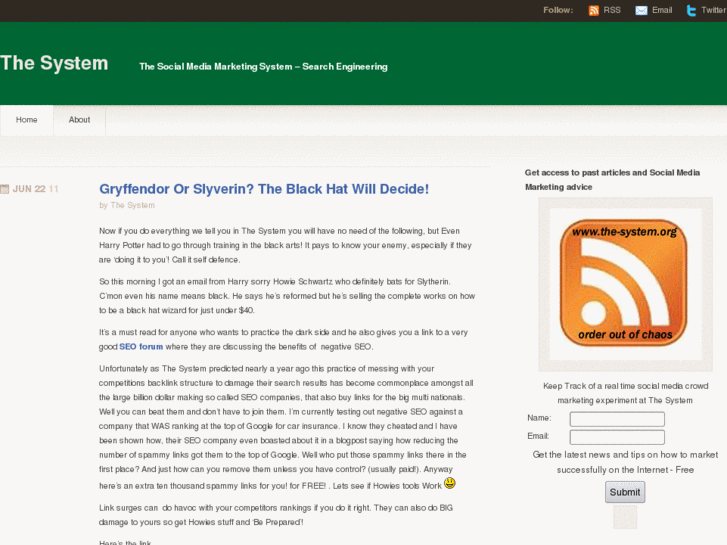Click the 'Get access to past articles' heading

click(612, 180)
